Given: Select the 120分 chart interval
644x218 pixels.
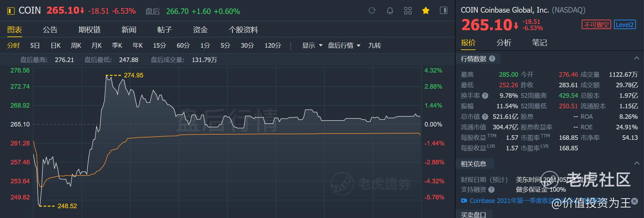Looking at the screenshot, I should (x=273, y=46).
